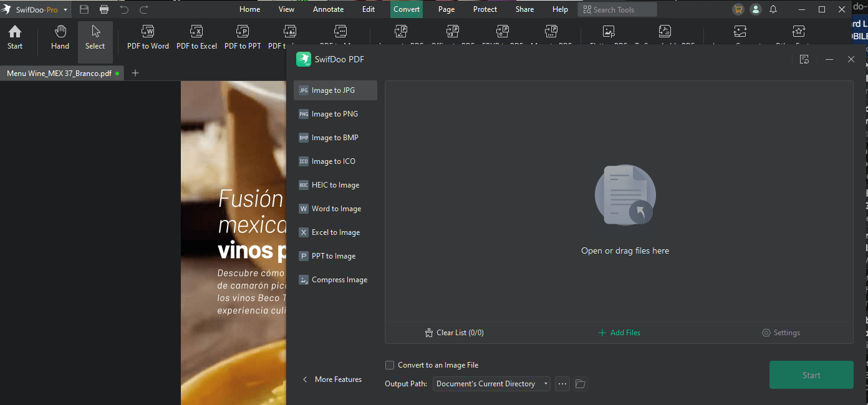Viewport: 868px width, 405px height.
Task: Click Clear List (0/0)
Action: [x=454, y=333]
